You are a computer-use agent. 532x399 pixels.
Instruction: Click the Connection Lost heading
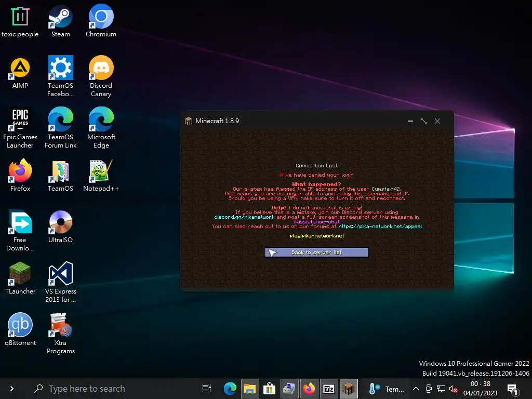316,166
